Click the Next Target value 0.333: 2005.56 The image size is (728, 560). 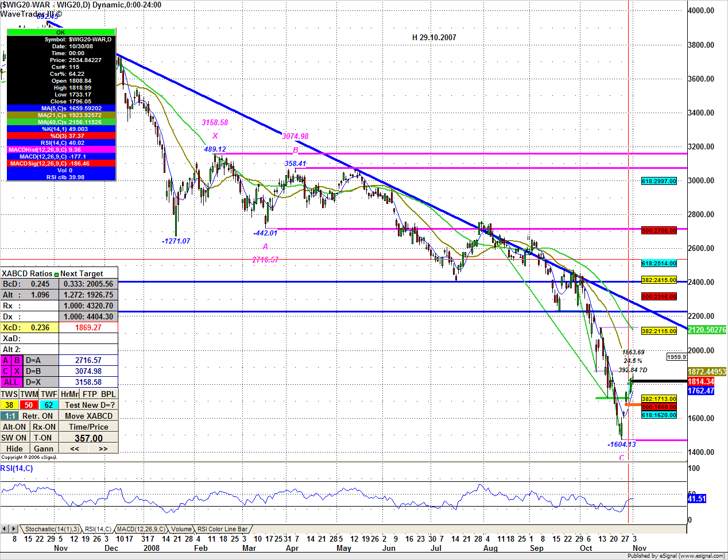pyautogui.click(x=88, y=284)
